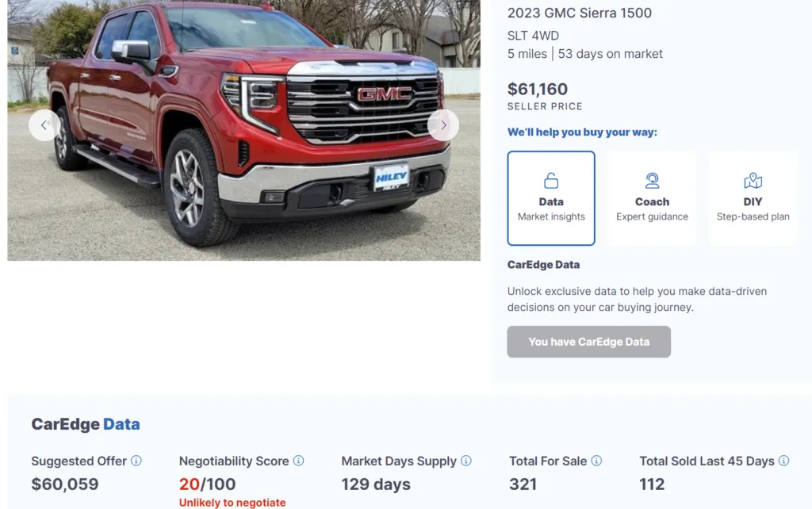Open the 2023 GMC Sierra 1500 listing title

[580, 13]
